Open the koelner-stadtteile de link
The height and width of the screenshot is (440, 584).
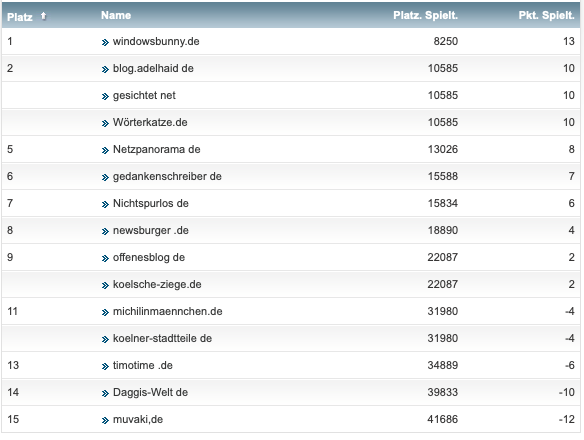point(162,338)
